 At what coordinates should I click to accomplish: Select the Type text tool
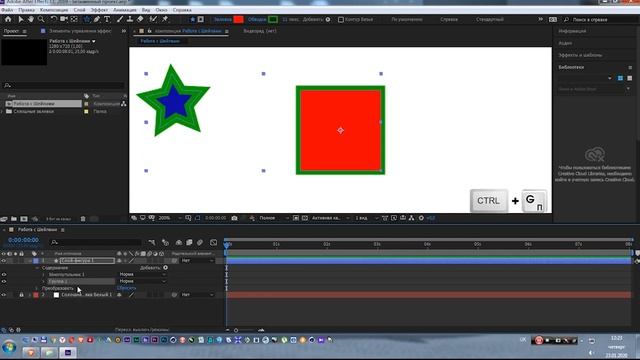[x=107, y=19]
